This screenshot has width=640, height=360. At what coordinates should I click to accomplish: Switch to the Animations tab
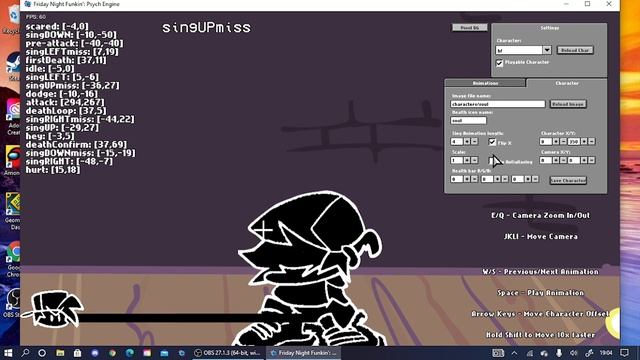coord(485,83)
